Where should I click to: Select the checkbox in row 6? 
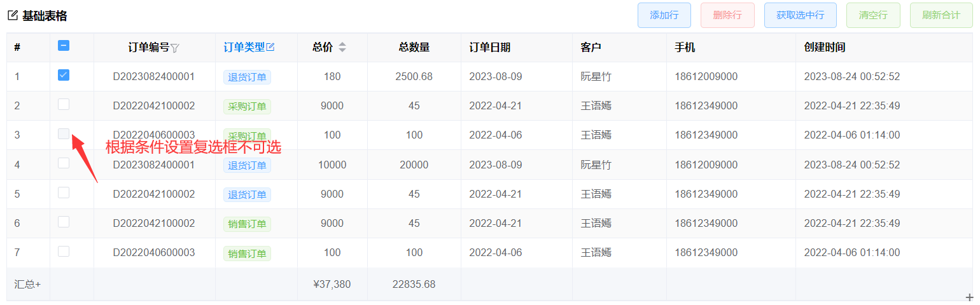point(64,222)
